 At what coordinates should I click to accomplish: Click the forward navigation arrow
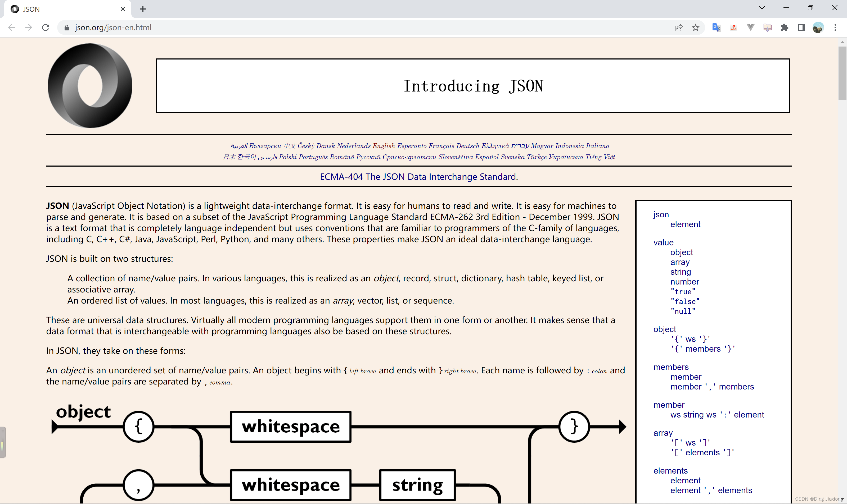29,28
